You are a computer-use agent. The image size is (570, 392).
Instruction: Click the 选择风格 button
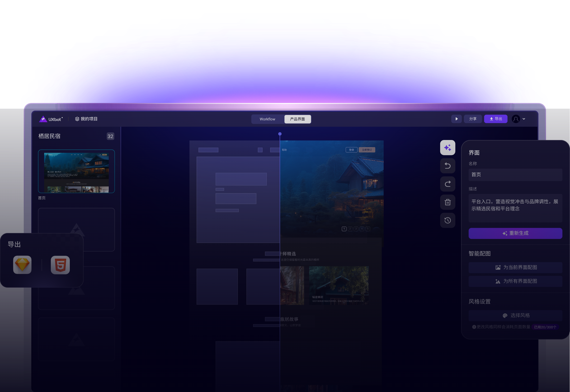tap(515, 316)
